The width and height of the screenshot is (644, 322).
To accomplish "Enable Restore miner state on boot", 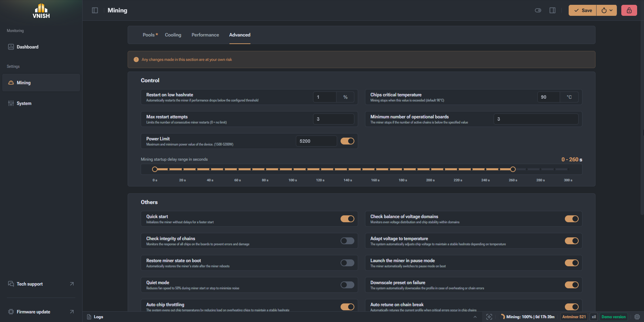I will tap(347, 263).
